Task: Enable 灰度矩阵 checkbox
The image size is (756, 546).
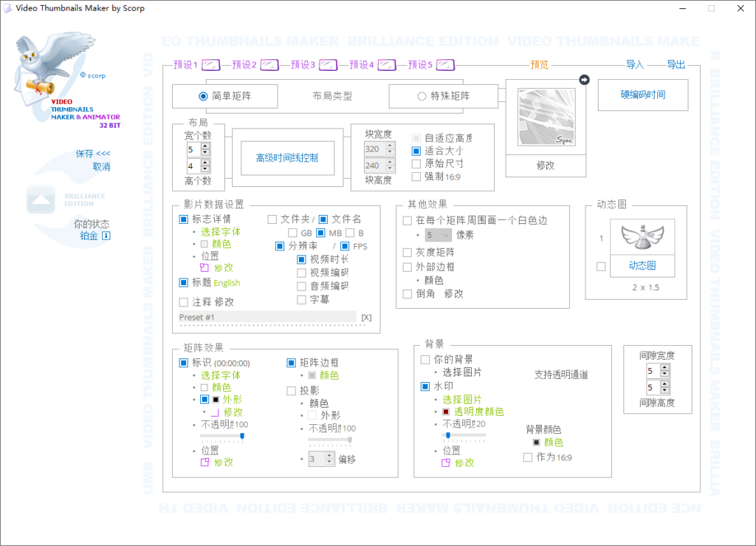Action: click(408, 253)
